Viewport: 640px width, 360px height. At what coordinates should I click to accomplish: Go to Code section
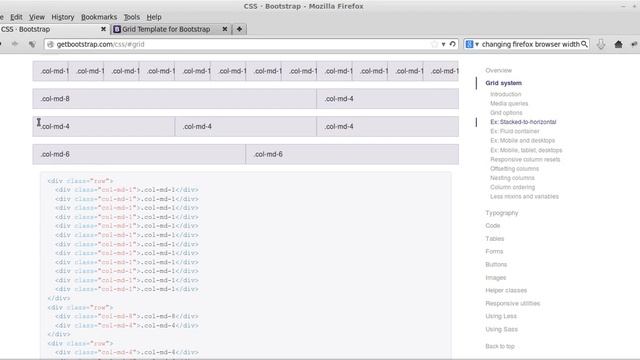click(493, 226)
